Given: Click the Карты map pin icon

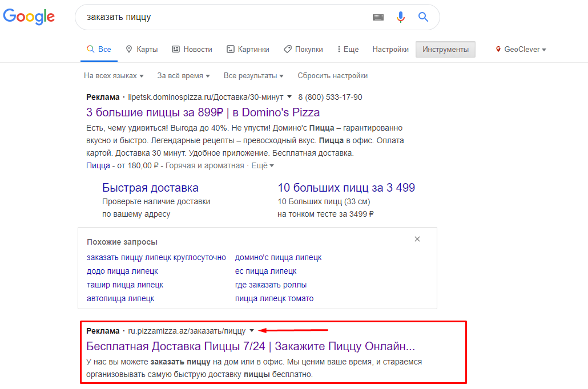Looking at the screenshot, I should coord(129,49).
